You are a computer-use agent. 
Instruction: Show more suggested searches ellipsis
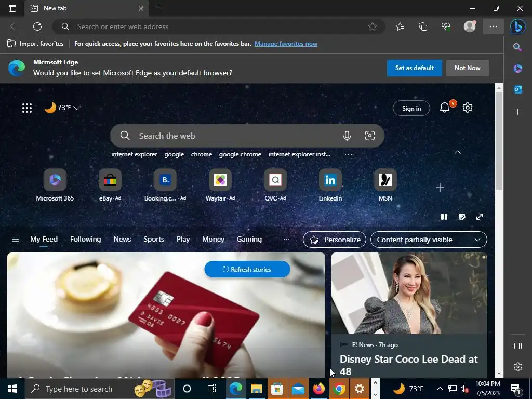(x=349, y=154)
